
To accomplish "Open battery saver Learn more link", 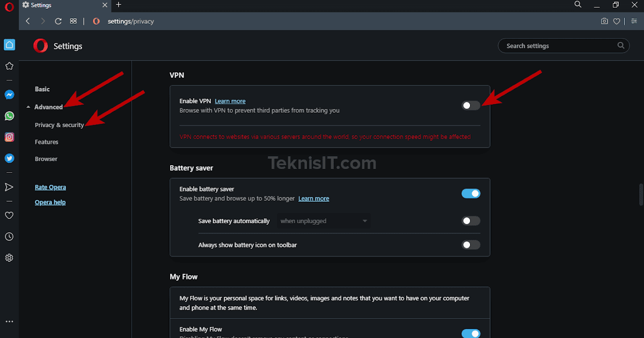I will (x=314, y=199).
